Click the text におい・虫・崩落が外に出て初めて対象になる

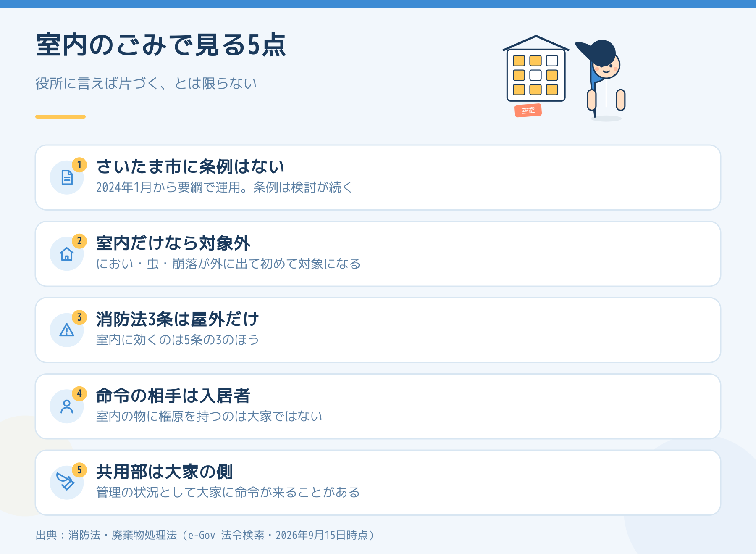point(228,264)
